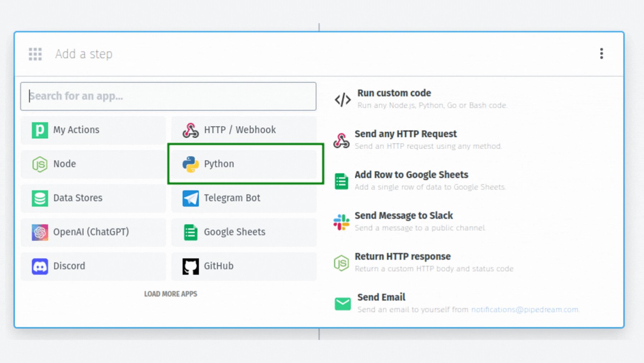Click the Node.js hexagon icon in app list
This screenshot has height=363, width=644.
(40, 164)
